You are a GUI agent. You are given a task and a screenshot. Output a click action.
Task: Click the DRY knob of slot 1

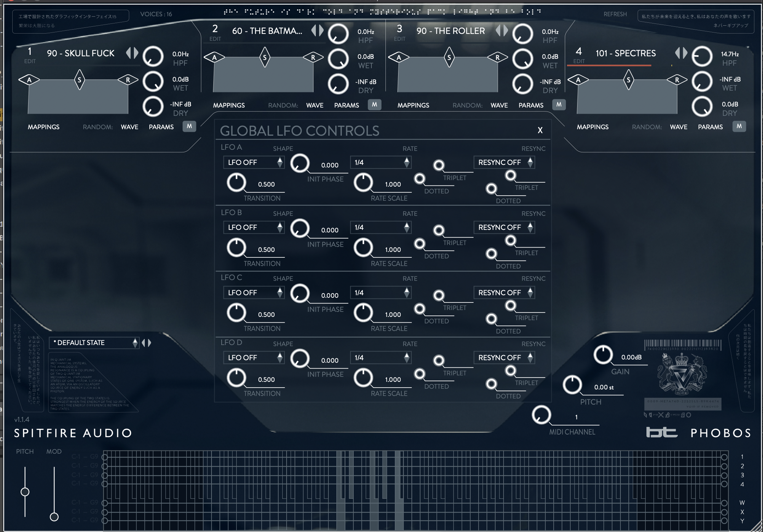click(x=153, y=107)
